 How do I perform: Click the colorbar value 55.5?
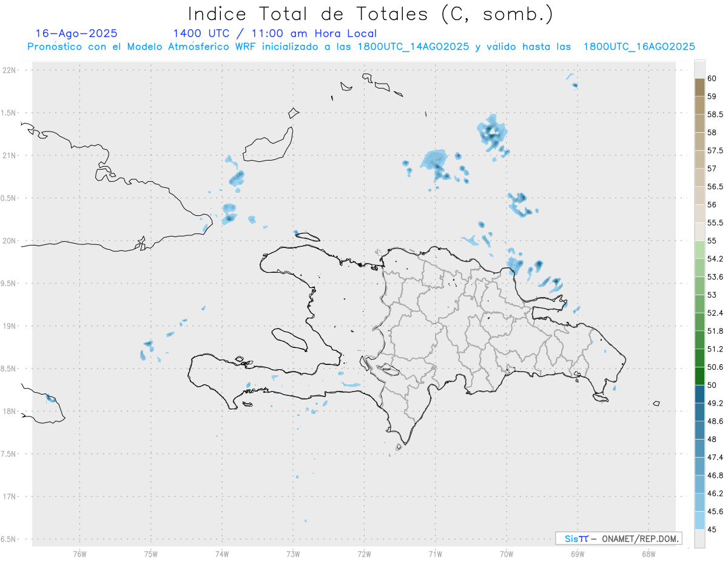[715, 223]
